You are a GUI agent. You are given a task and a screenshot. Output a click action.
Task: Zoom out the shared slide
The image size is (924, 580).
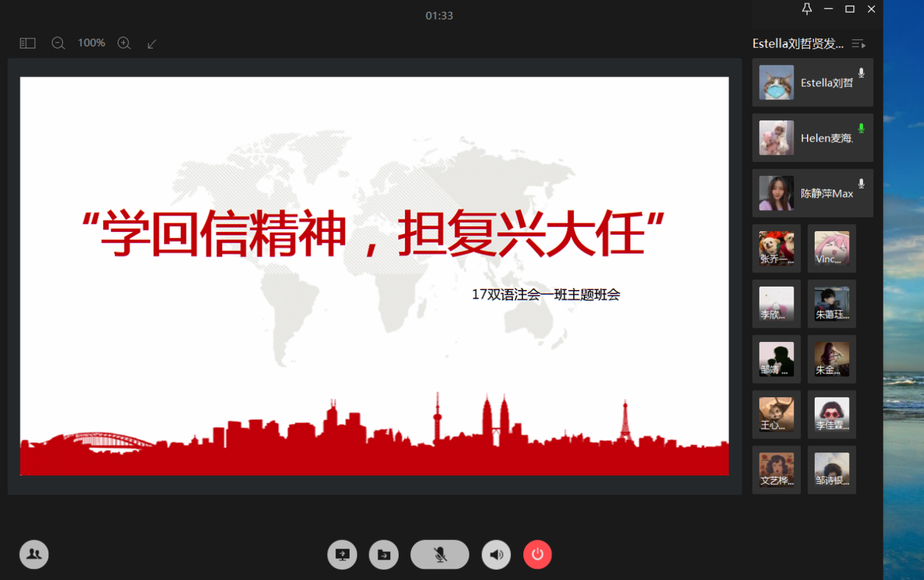click(58, 43)
